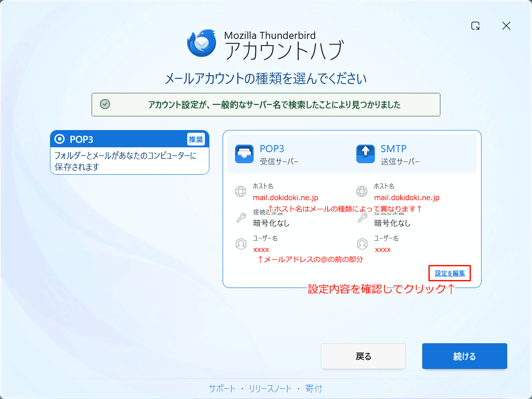This screenshot has height=399, width=532.
Task: Click 暗号化なし under POP3 column
Action: pyautogui.click(x=271, y=223)
